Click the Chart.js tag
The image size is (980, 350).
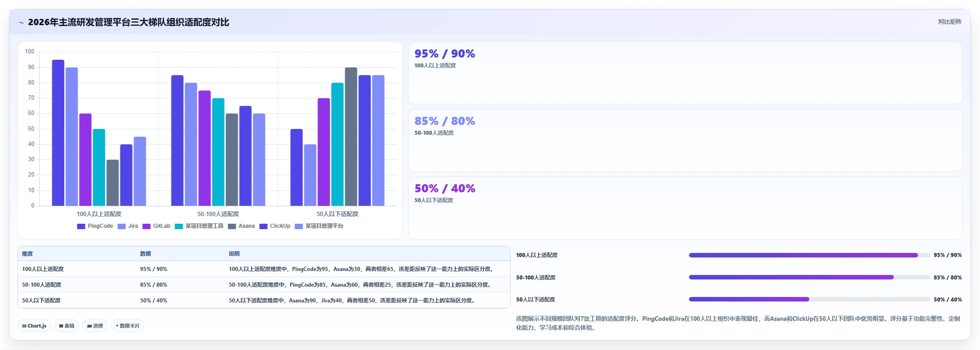click(x=34, y=326)
